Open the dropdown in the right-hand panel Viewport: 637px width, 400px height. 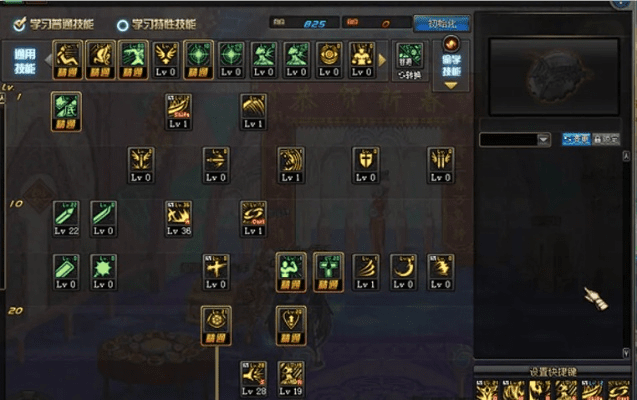click(x=544, y=140)
